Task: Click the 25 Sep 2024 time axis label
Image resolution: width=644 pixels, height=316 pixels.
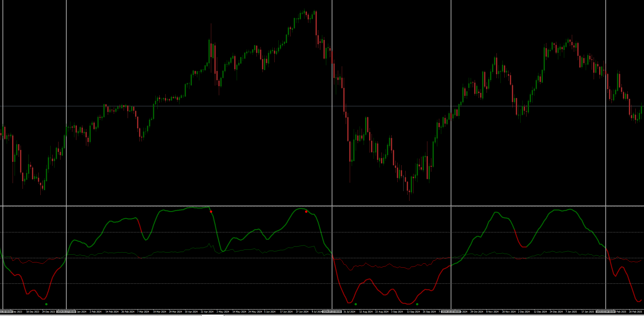Action: pyautogui.click(x=429, y=312)
